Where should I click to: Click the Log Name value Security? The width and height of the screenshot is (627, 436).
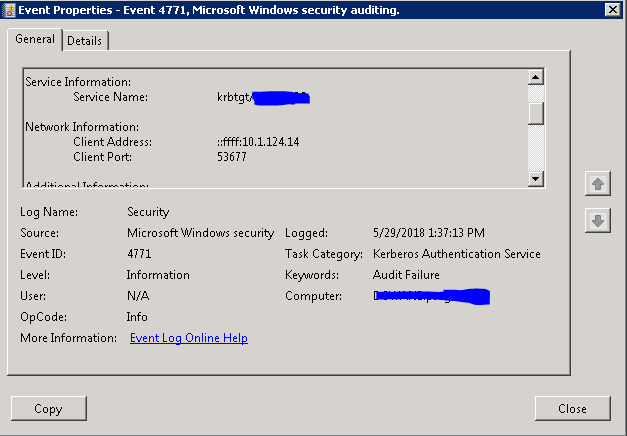tap(148, 212)
